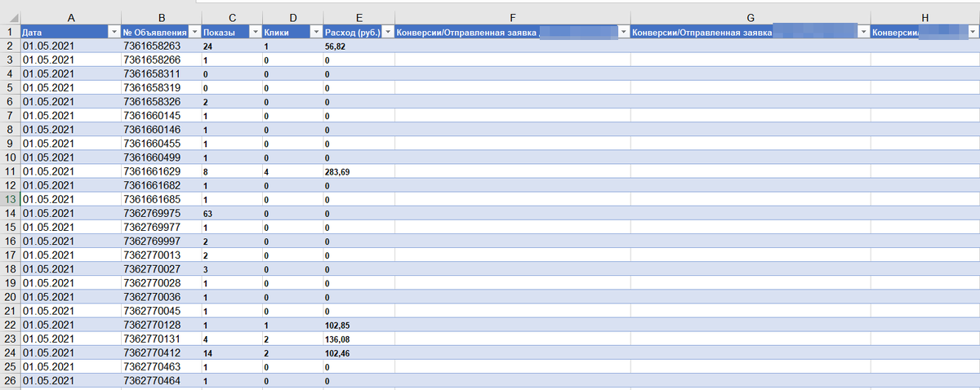
Task: Open the № Объявления filter dropdown
Action: [x=194, y=32]
